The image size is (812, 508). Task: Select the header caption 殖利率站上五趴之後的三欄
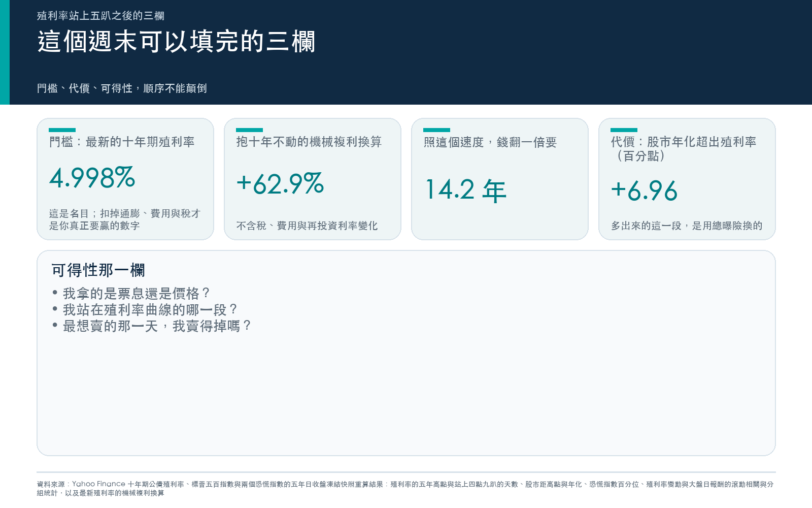click(100, 16)
